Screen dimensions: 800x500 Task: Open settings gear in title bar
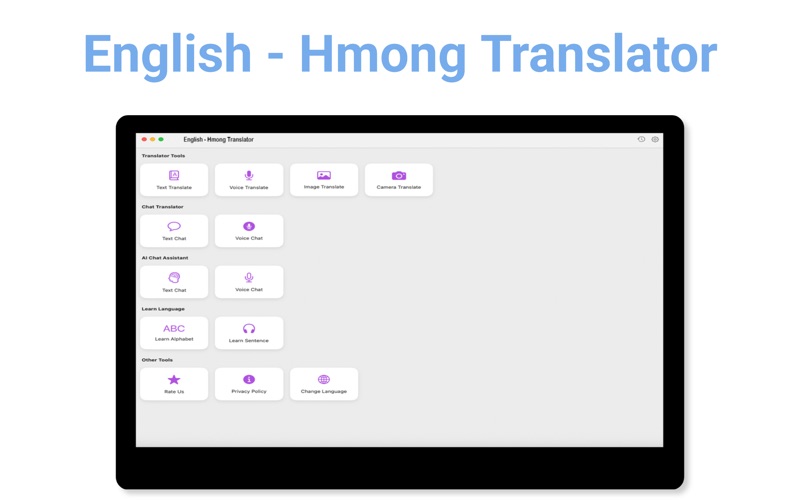click(655, 139)
